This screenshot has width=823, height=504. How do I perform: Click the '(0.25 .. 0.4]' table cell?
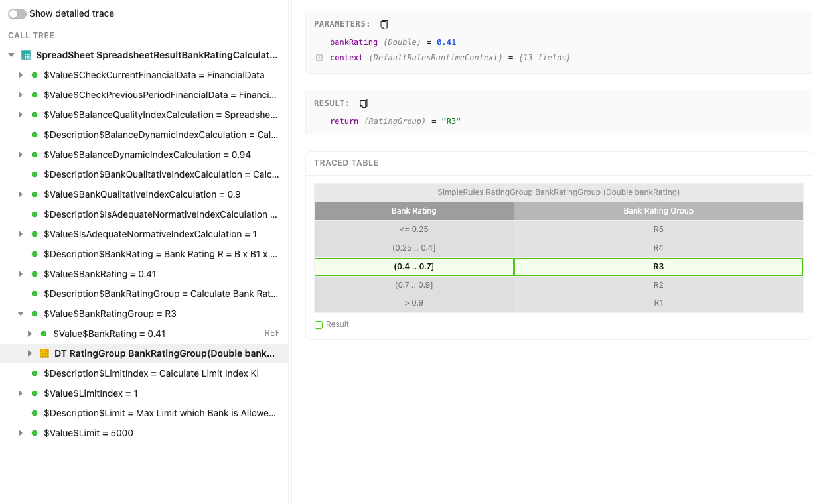pos(414,248)
